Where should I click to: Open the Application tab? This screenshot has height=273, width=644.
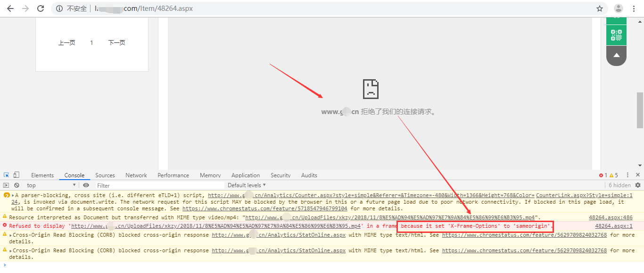coord(246,175)
